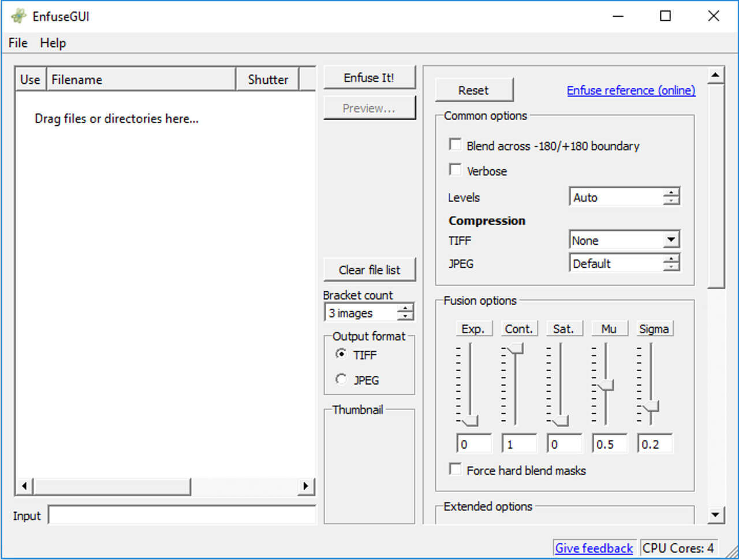Click the Sigma value field
The width and height of the screenshot is (739, 560).
655,444
